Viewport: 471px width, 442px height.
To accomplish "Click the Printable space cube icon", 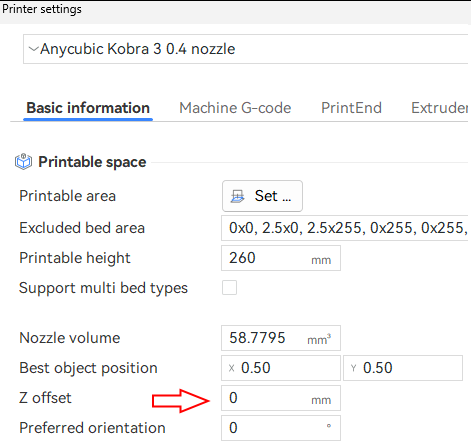I will click(23, 162).
